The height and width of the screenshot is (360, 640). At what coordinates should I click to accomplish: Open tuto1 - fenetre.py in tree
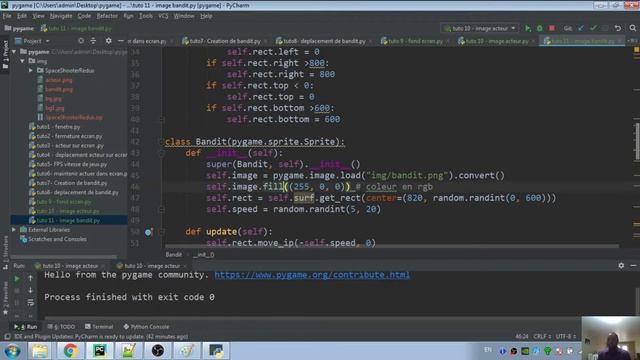coord(58,127)
